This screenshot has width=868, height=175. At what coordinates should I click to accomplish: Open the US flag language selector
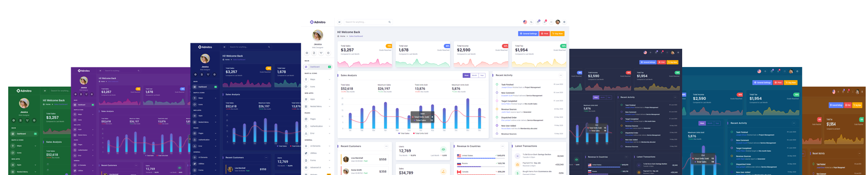pos(525,22)
